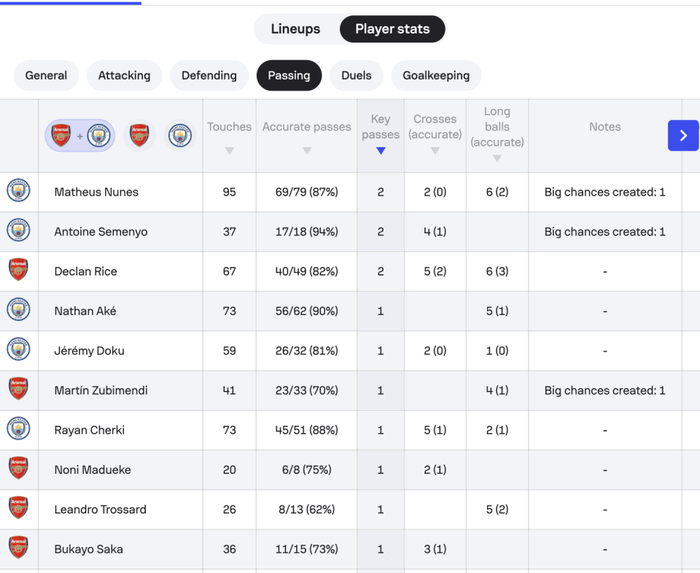
Task: Click Manchester City badge beside Matheus Nunes
Action: point(18,191)
